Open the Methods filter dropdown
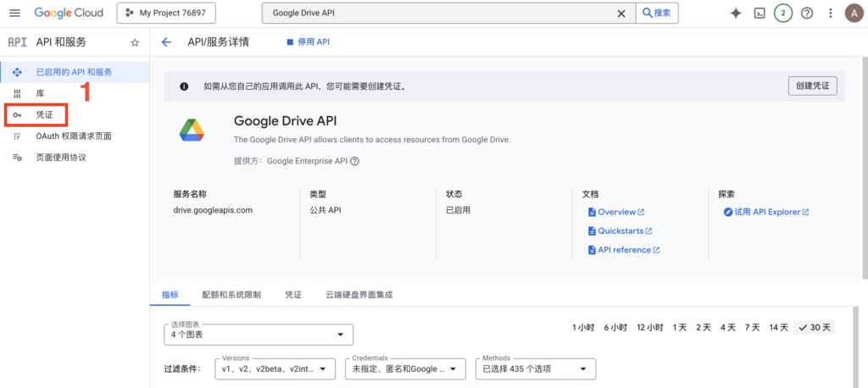Image resolution: width=868 pixels, height=388 pixels. (x=535, y=369)
